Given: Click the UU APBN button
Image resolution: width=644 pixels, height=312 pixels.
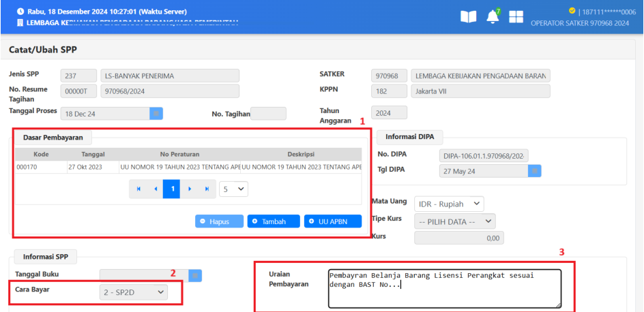Looking at the screenshot, I should 332,221.
